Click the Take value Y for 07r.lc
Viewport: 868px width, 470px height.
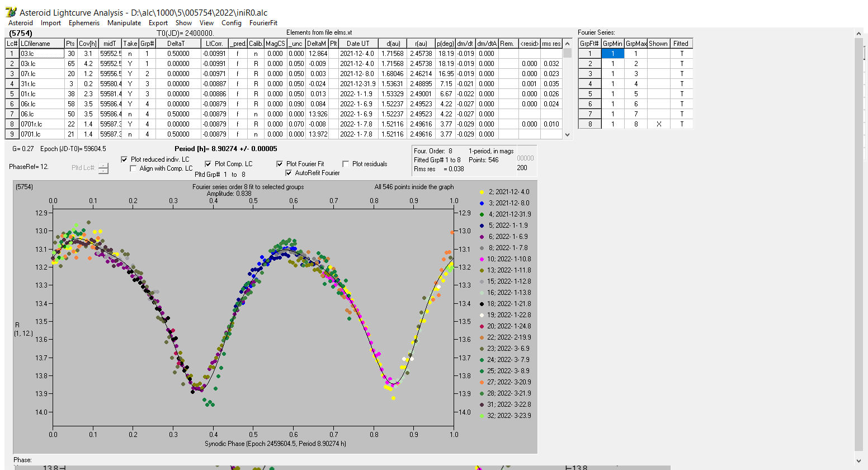(130, 74)
